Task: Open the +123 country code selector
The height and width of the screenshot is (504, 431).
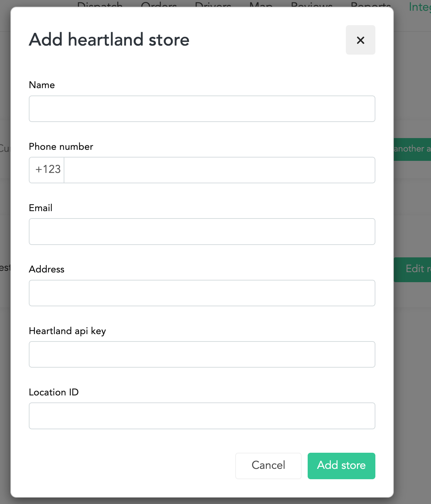Action: (x=47, y=170)
